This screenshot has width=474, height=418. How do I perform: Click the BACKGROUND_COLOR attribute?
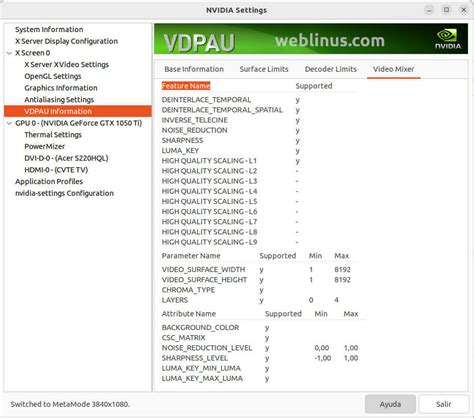200,327
